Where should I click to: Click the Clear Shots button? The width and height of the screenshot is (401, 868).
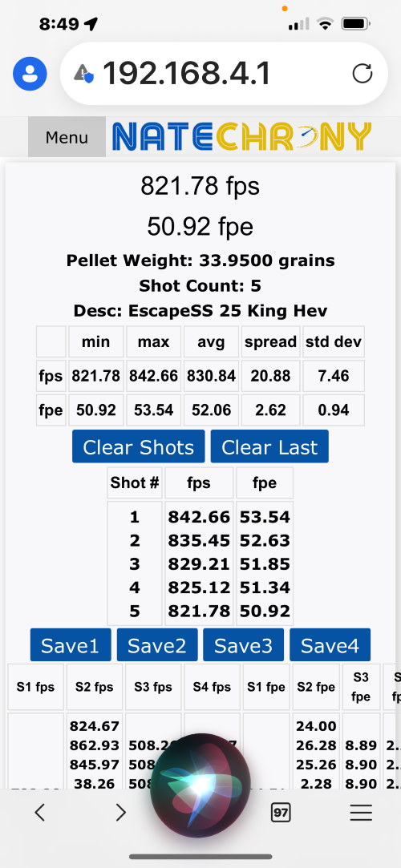139,446
